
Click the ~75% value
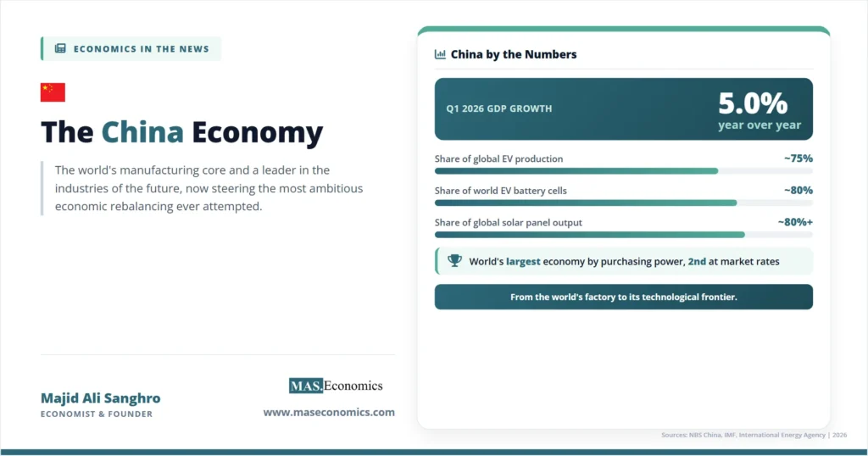[x=798, y=158]
